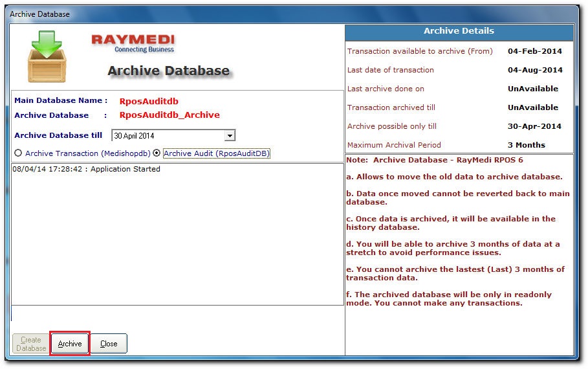Click the Archive Database window title bar

(x=292, y=14)
